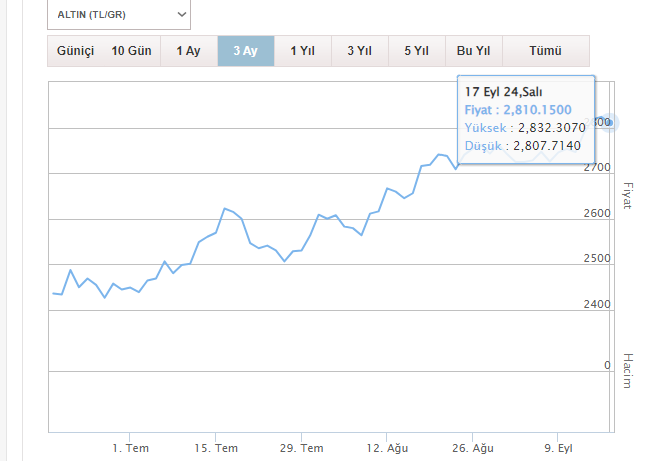Click the Yüksek value in the tooltip
The image size is (665, 461).
click(550, 128)
